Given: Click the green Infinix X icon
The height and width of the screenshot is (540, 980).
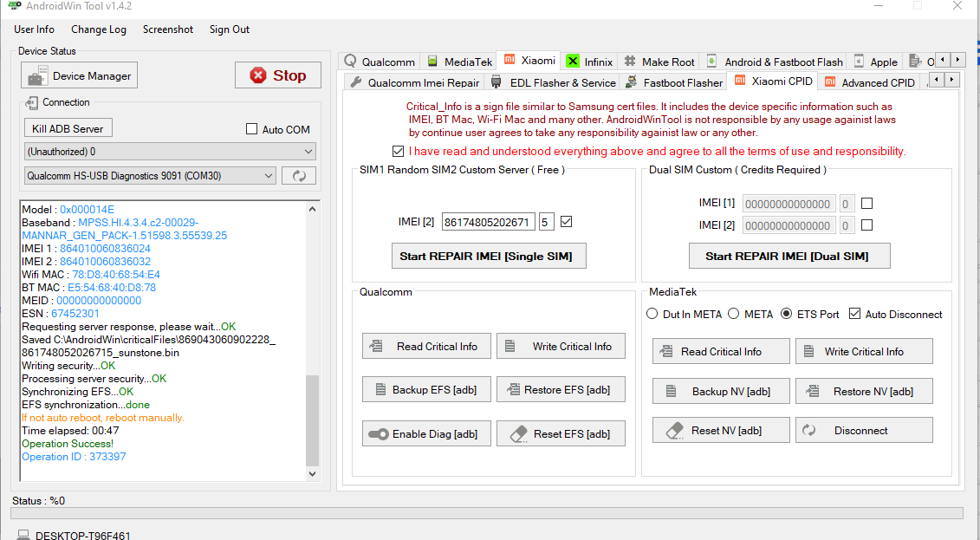Looking at the screenshot, I should click(x=572, y=62).
